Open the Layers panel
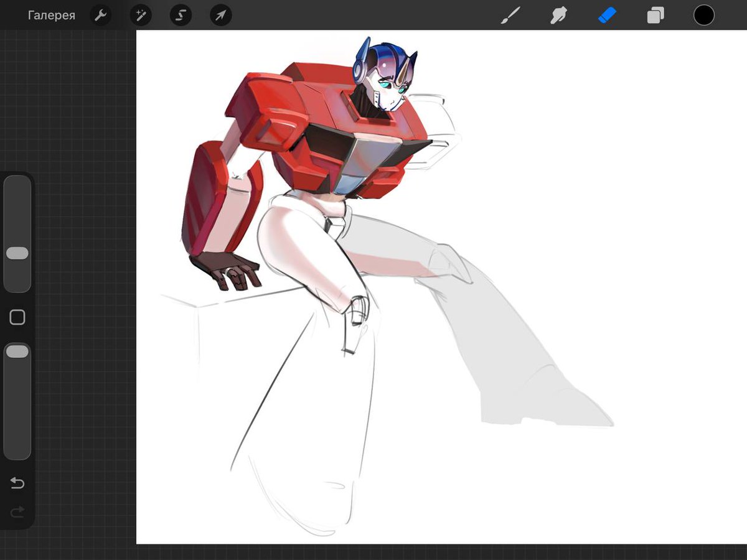The width and height of the screenshot is (747, 560). tap(655, 15)
